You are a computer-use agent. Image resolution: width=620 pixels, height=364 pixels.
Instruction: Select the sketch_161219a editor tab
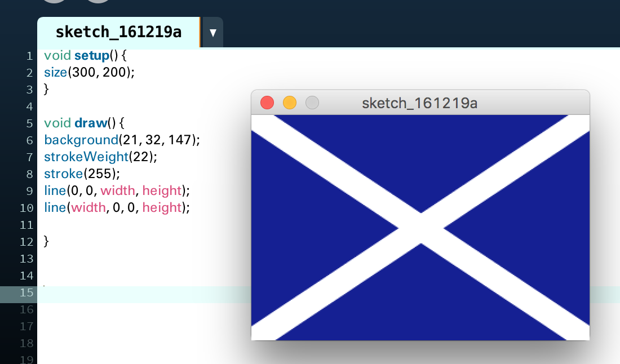pyautogui.click(x=118, y=32)
